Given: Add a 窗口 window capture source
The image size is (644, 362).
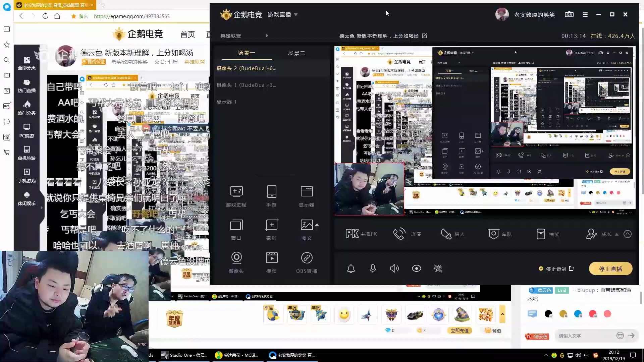Looking at the screenshot, I should pos(236,230).
